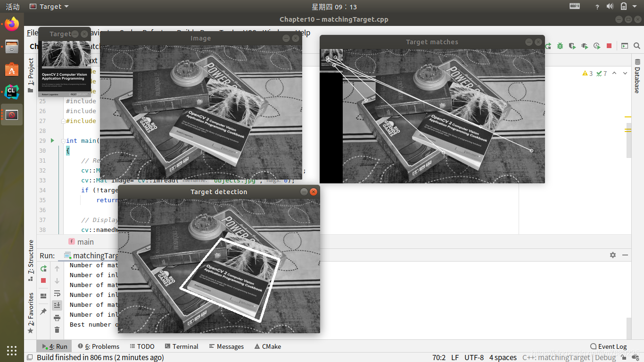
Task: Click the Profile run icon
Action: (x=585, y=46)
